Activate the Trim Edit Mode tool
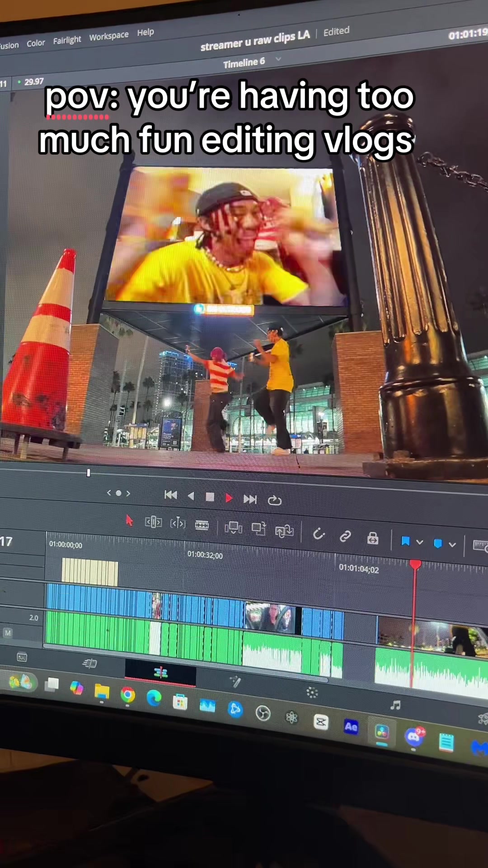The image size is (488, 868). pyautogui.click(x=153, y=522)
